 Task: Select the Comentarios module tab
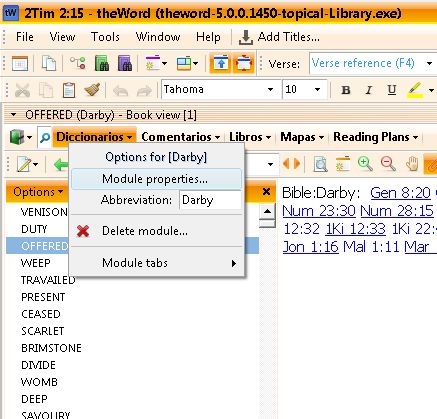(180, 137)
